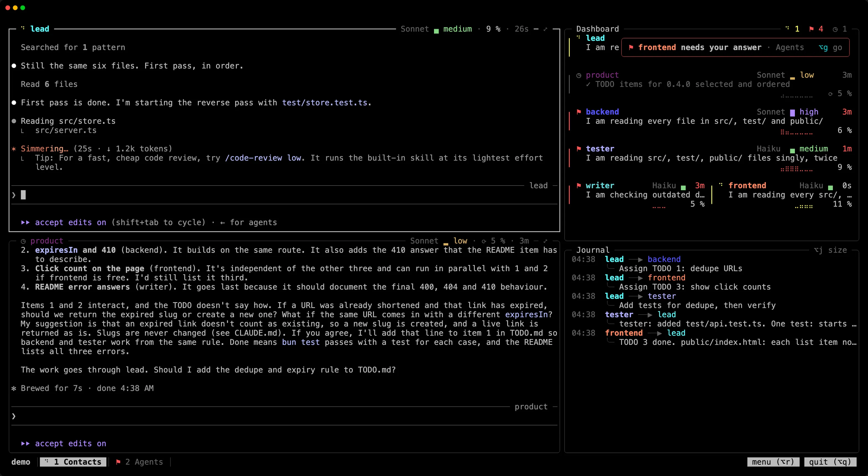The width and height of the screenshot is (868, 476).
Task: Click the refresh icon beside 5 % on product row
Action: click(x=830, y=94)
